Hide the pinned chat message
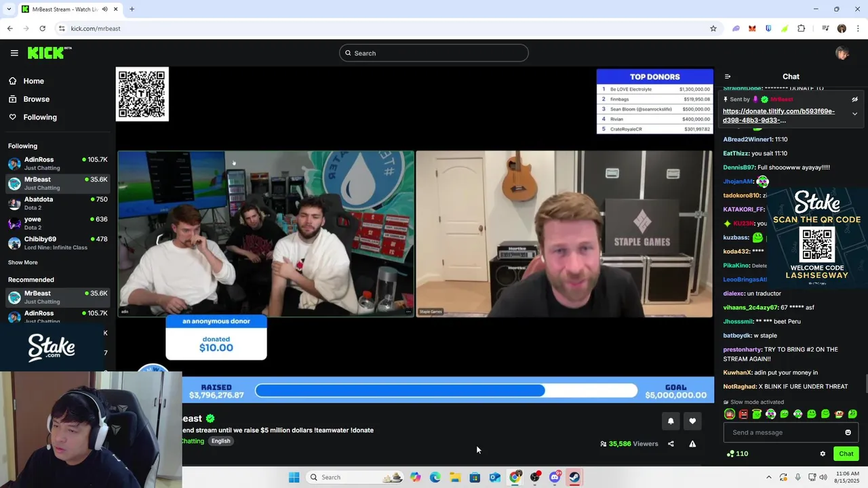This screenshot has height=488, width=868. [854, 100]
